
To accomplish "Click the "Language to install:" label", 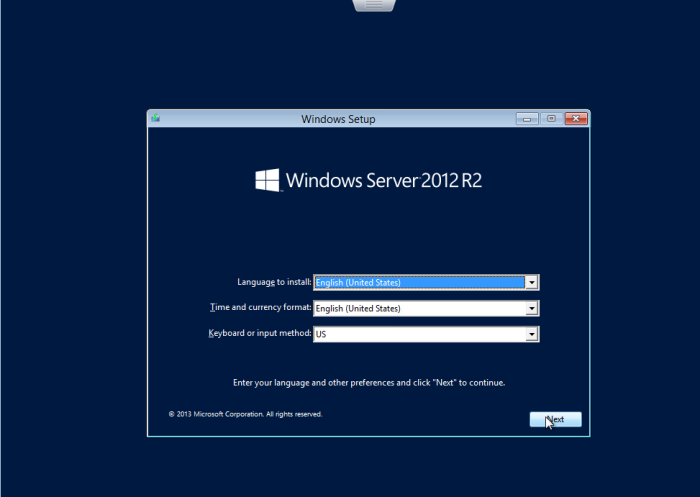I will 274,282.
